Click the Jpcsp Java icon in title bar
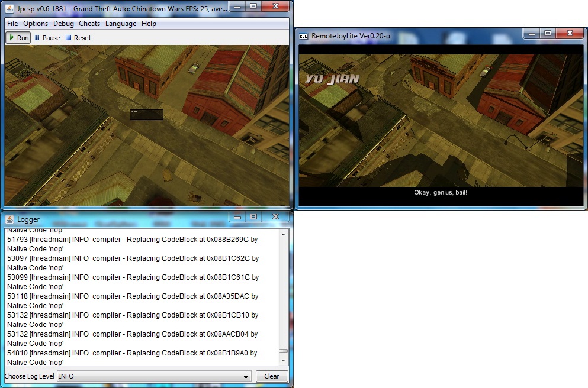 coord(9,8)
